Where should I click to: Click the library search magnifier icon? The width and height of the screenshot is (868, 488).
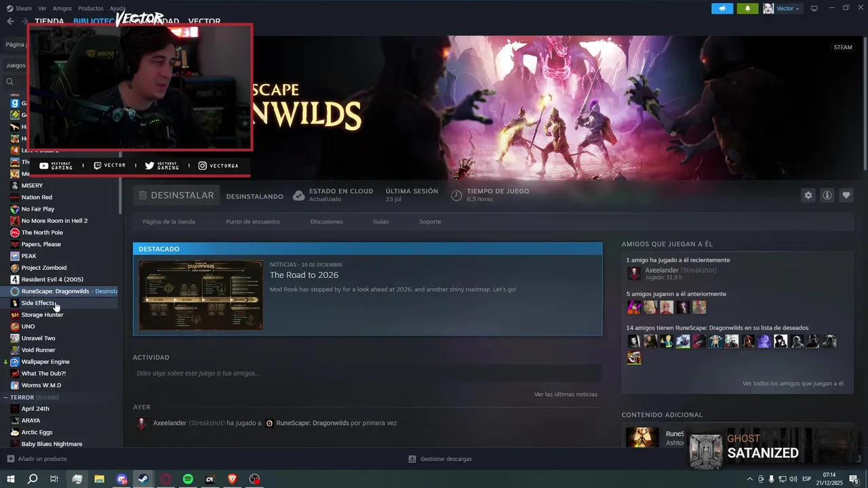pos(9,82)
